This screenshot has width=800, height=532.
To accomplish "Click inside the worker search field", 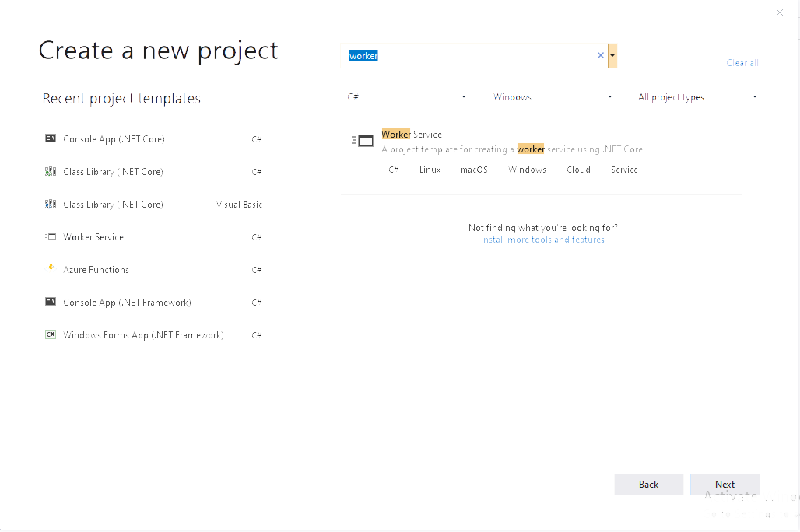I will [467, 54].
